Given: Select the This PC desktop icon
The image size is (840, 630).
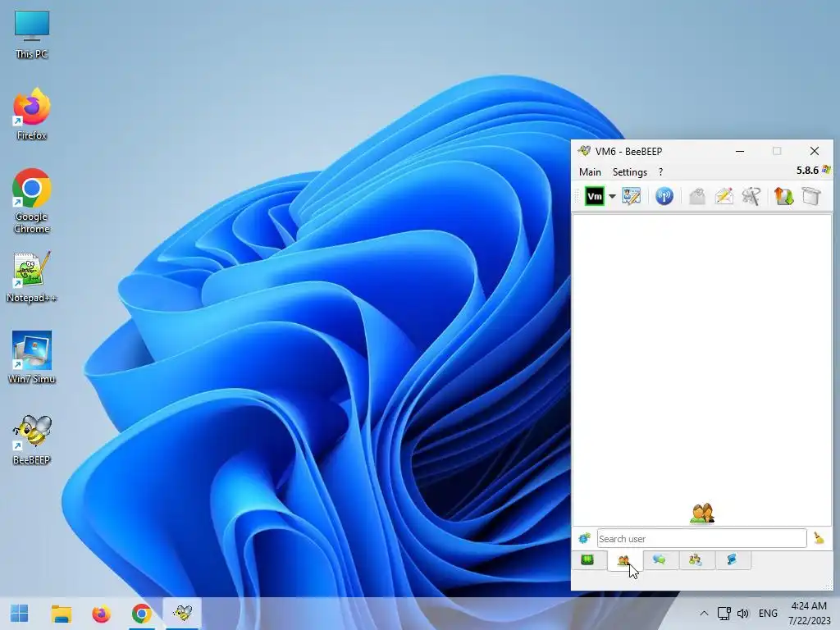Looking at the screenshot, I should (x=32, y=34).
